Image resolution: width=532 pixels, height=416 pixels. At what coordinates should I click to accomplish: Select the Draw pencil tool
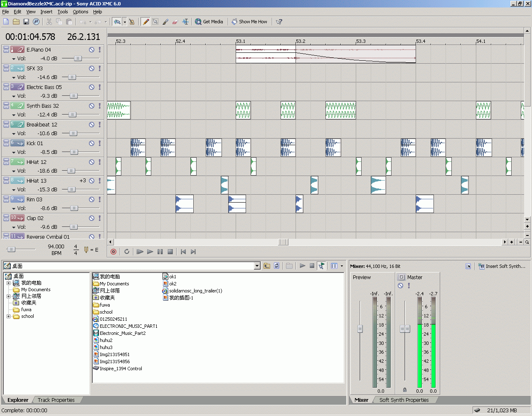click(x=145, y=22)
